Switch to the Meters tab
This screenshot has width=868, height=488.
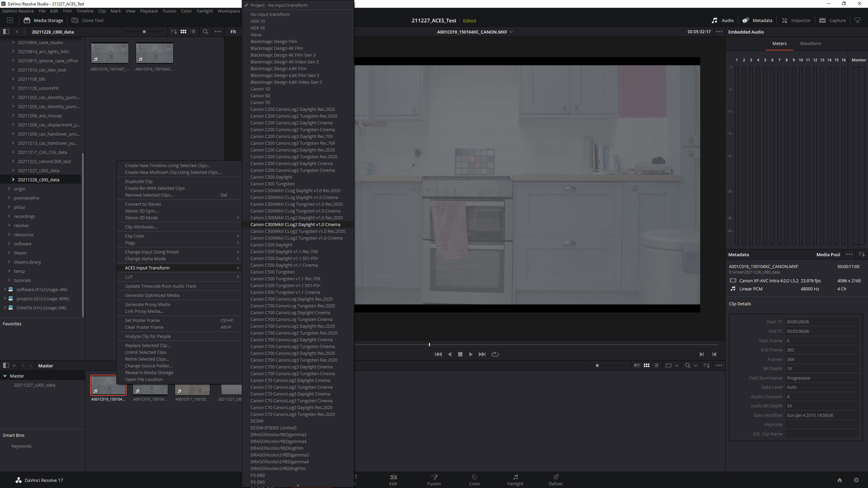pos(779,43)
